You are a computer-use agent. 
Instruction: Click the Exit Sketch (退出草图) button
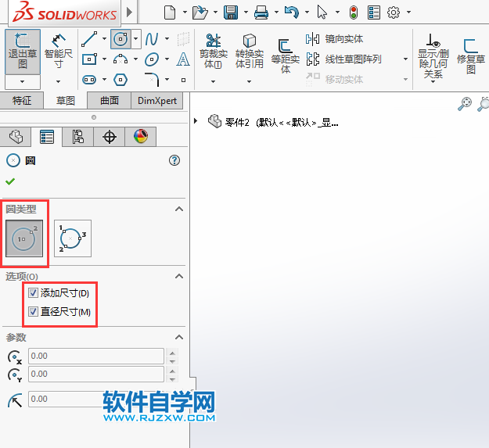(23, 52)
